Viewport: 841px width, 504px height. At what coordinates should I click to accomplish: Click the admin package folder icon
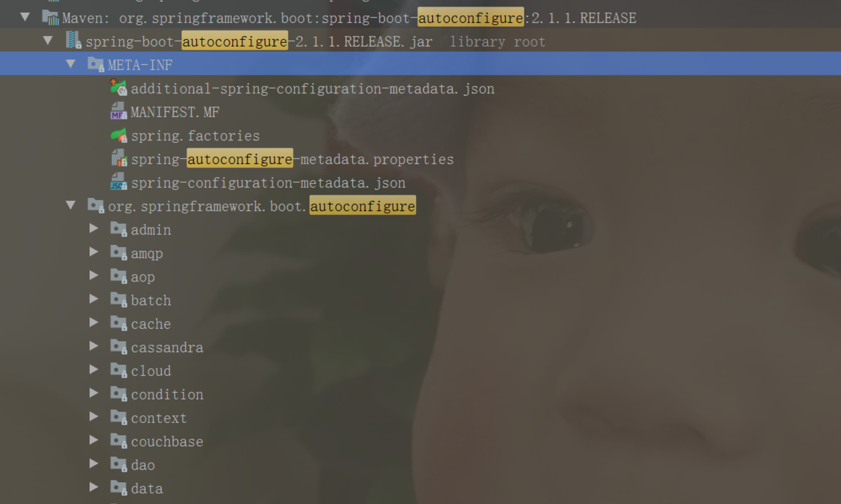[x=119, y=229]
